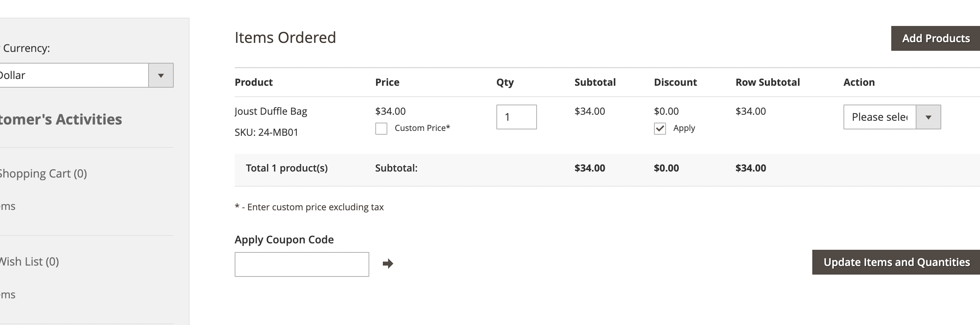Click the Joust Duffle Bag product name
This screenshot has width=980, height=325.
click(271, 111)
